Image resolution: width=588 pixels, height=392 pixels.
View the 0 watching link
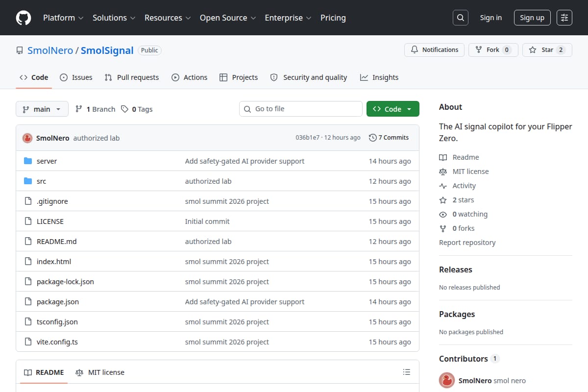tap(464, 214)
